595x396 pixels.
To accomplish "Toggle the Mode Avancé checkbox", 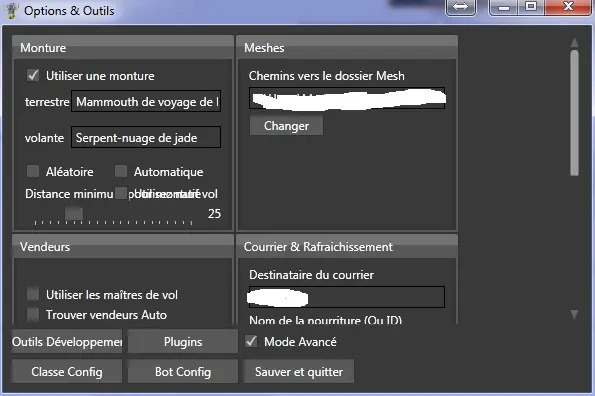I will [x=251, y=341].
